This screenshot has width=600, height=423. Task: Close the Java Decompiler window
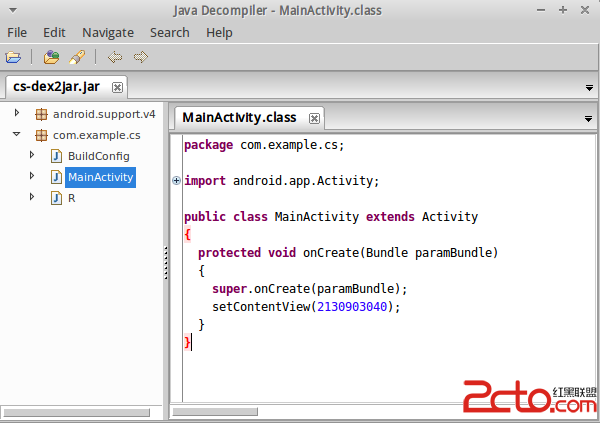click(585, 10)
